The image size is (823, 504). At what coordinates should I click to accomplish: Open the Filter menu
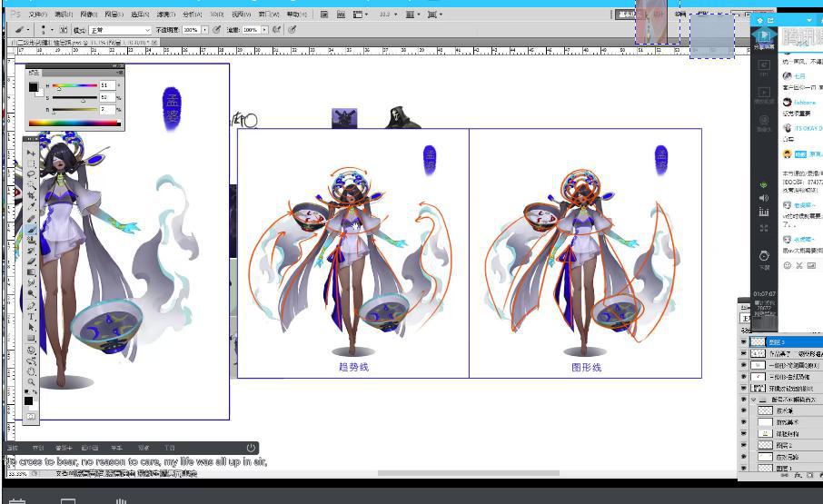[x=166, y=15]
